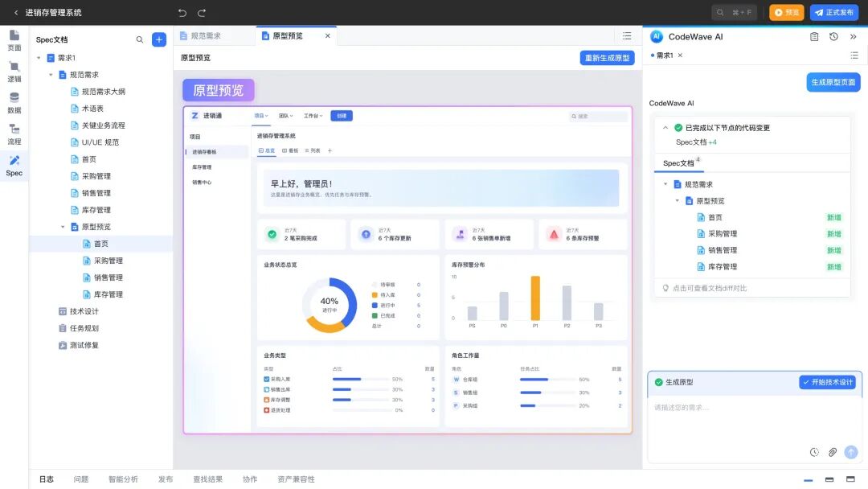
Task: Open the 数据 section in left sidebar
Action: pyautogui.click(x=14, y=103)
